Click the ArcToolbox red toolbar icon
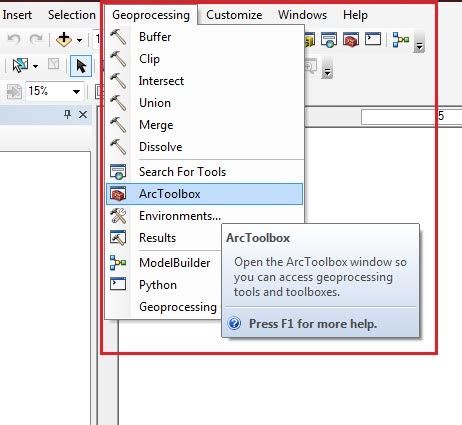Screen dimensions: 462x425 [351, 40]
